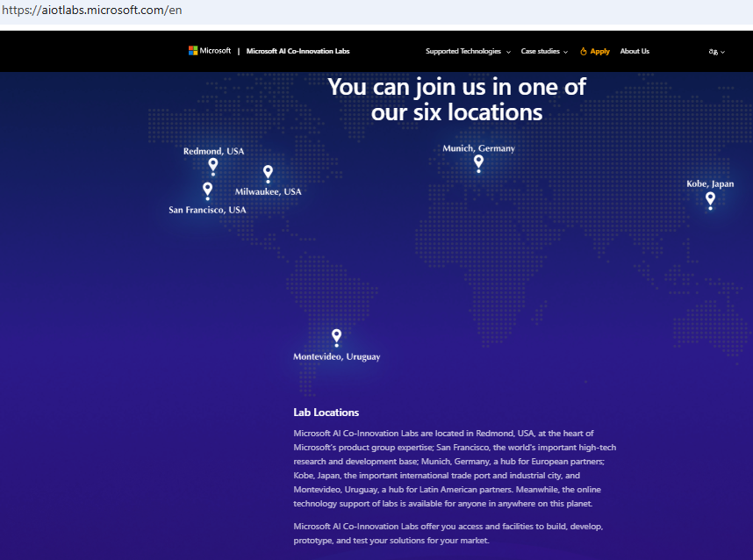The height and width of the screenshot is (560, 753).
Task: Click the Milwaukee, USA map pin
Action: point(268,174)
